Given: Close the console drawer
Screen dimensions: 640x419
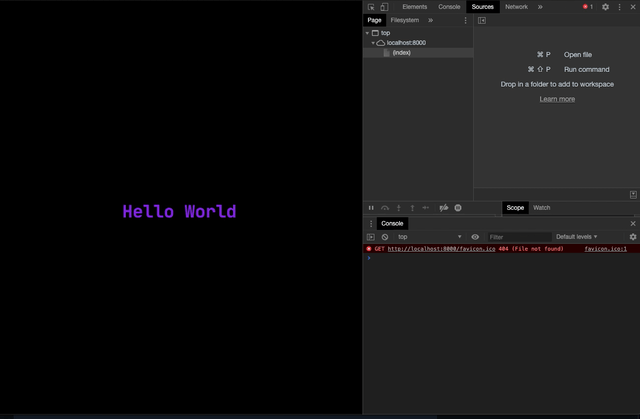Looking at the screenshot, I should click(633, 224).
